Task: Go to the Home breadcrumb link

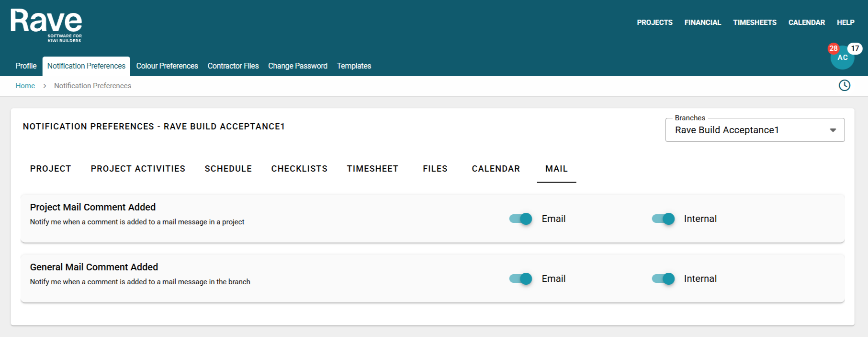Action: click(25, 86)
